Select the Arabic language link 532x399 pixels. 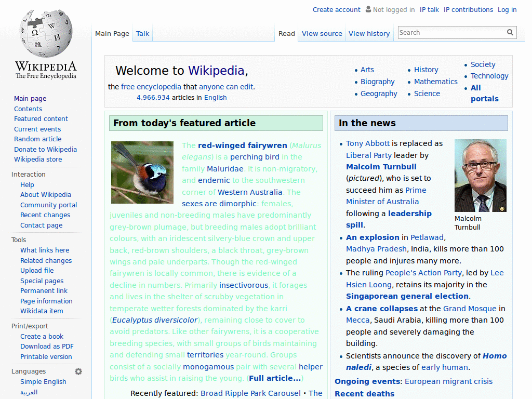(x=29, y=392)
